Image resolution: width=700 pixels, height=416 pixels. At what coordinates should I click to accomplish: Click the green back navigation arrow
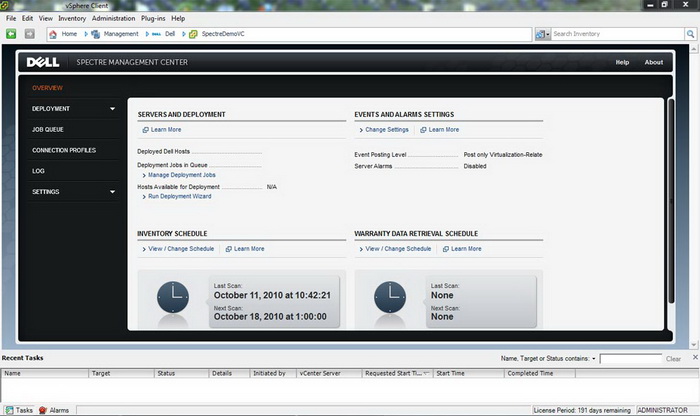pos(11,34)
